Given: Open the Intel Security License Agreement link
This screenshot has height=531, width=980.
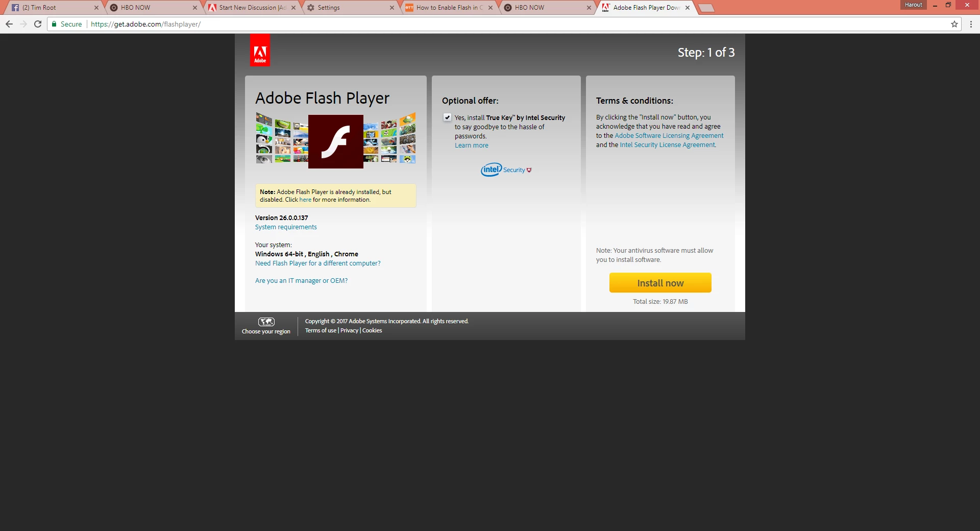Looking at the screenshot, I should [x=667, y=145].
